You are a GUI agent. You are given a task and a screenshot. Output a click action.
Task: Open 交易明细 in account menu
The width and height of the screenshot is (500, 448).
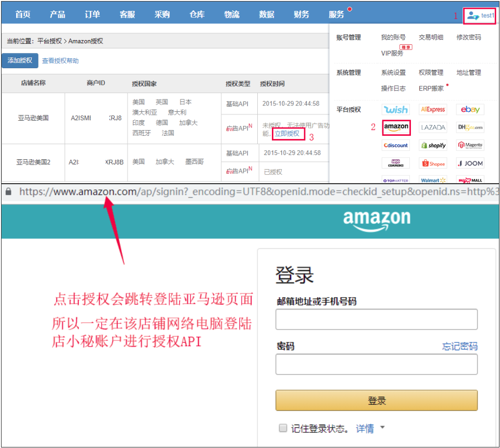pyautogui.click(x=431, y=37)
